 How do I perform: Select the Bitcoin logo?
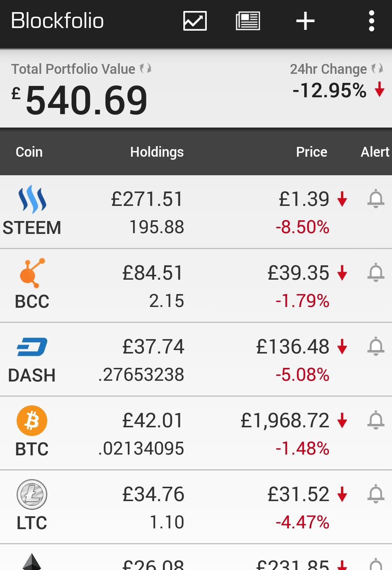(32, 420)
